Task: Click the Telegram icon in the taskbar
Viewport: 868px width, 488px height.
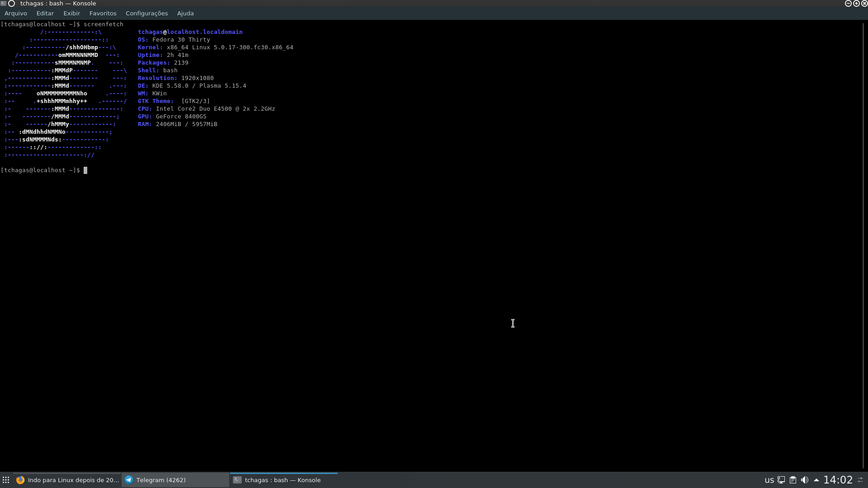Action: pos(129,480)
